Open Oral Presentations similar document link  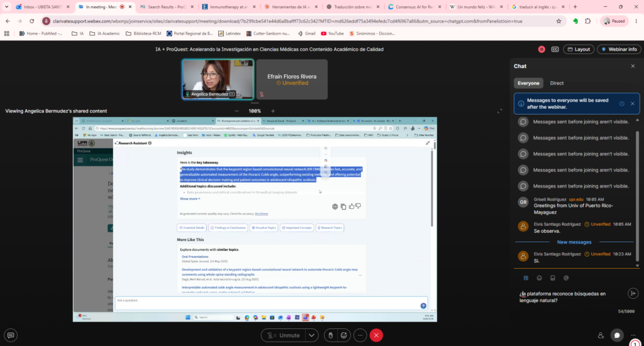(x=195, y=257)
